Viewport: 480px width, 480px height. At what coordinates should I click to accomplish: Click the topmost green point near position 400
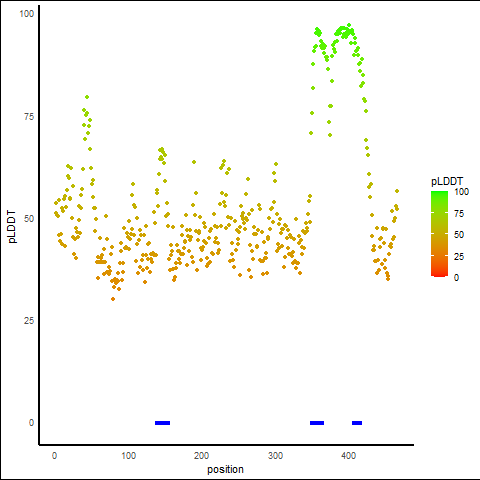[x=349, y=25]
